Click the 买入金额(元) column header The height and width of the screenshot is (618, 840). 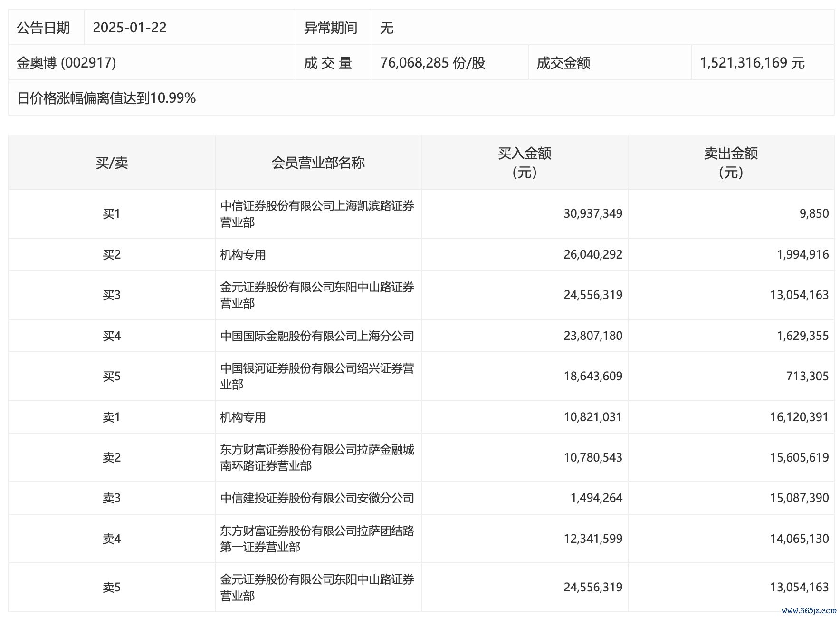(x=525, y=163)
